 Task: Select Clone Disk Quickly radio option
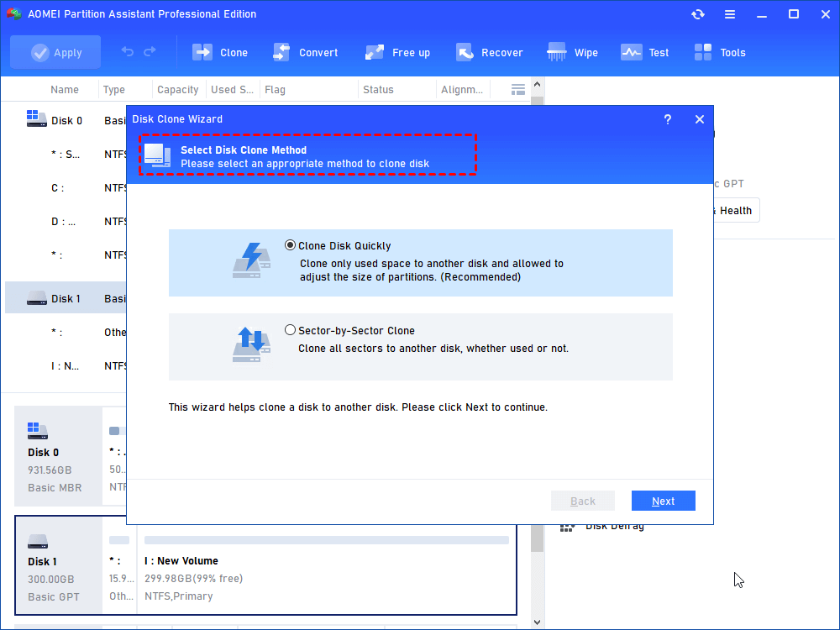(291, 246)
